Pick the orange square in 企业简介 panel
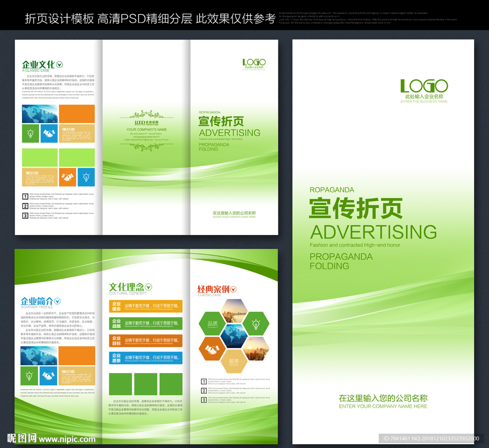Image resolution: width=489 pixels, height=448 pixels. point(77,356)
